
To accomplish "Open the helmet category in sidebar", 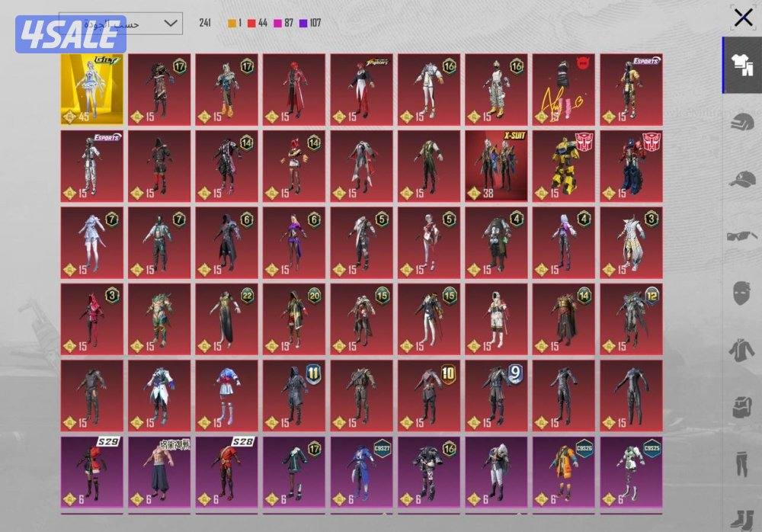I will coord(742,123).
